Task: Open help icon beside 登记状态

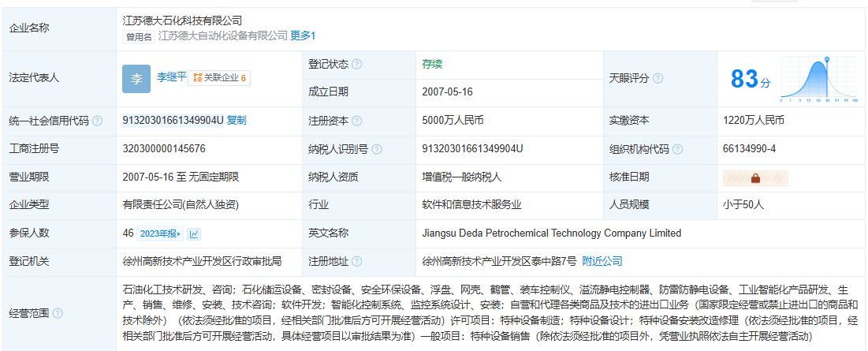Action: click(357, 64)
